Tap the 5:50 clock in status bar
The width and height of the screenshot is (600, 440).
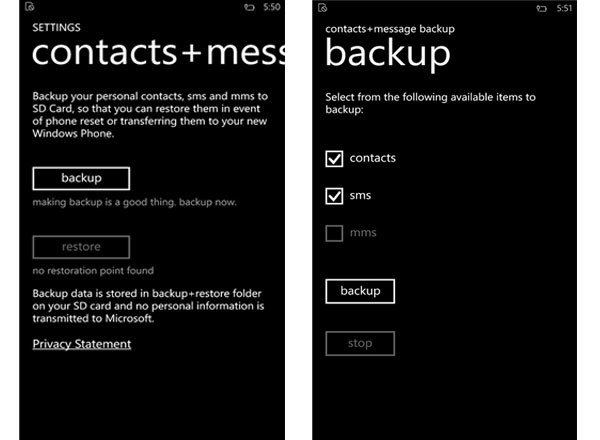click(272, 7)
